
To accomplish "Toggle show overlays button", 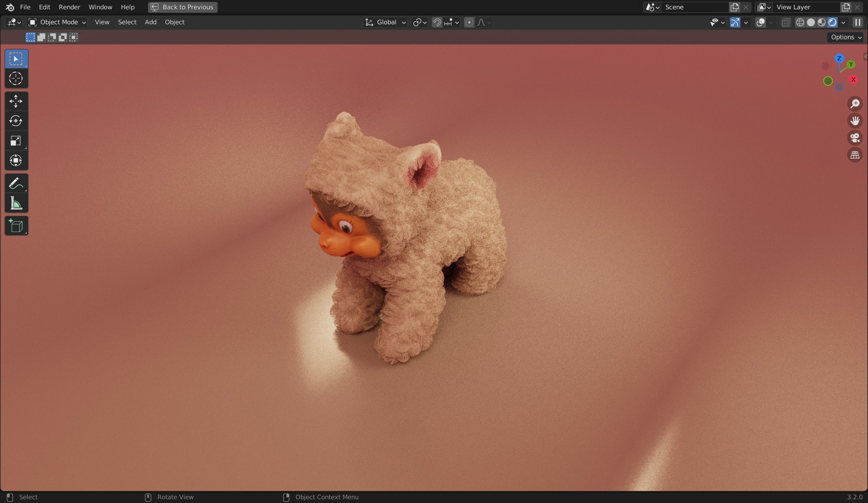I will [x=761, y=22].
